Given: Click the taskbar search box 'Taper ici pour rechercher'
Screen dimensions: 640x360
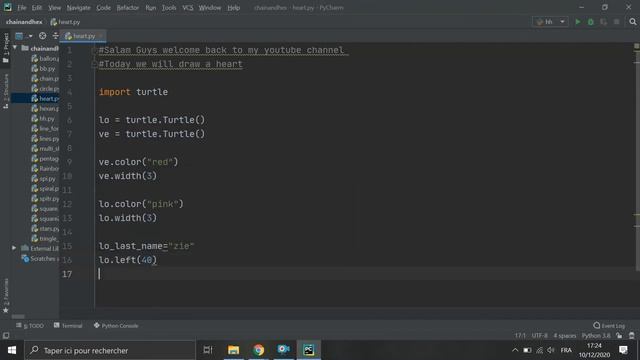Looking at the screenshot, I should pos(110,350).
